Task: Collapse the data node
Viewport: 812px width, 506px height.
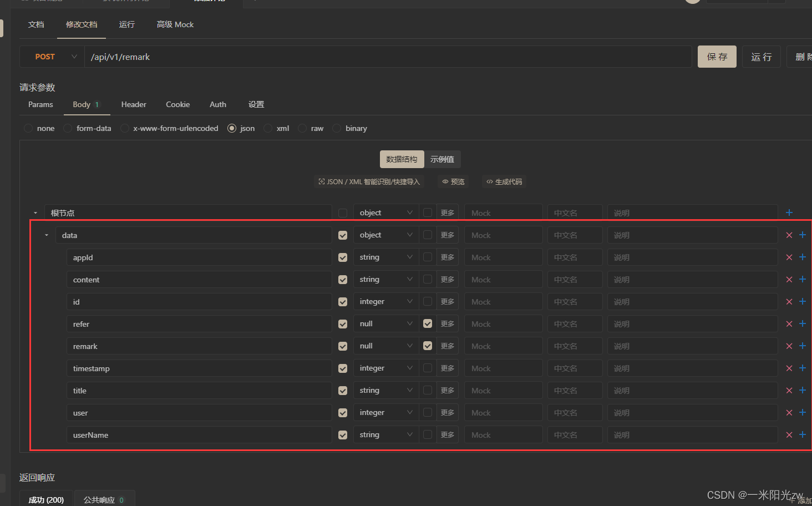Action: [47, 235]
